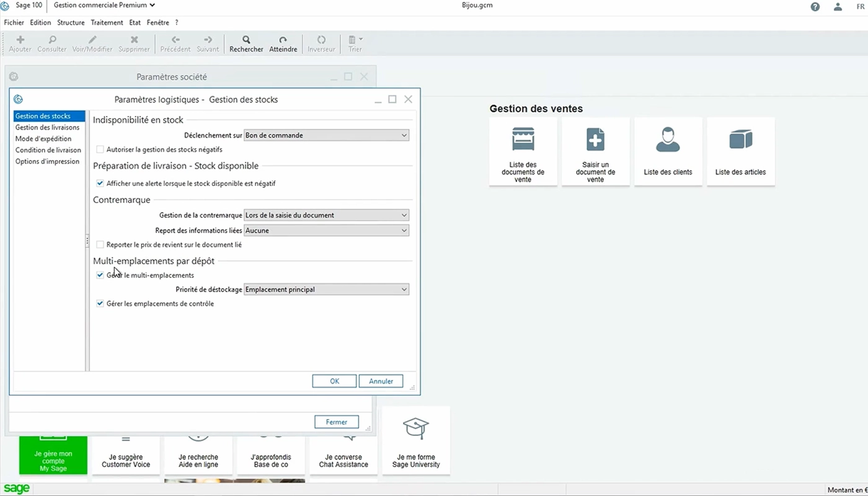Screen dimensions: 868x496
Task: Confirm with the OK button
Action: point(334,381)
